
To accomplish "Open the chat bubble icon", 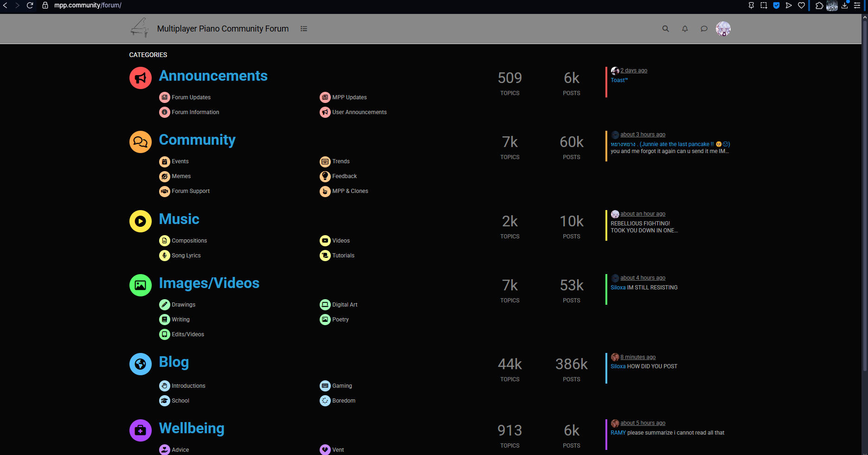I will click(x=704, y=29).
